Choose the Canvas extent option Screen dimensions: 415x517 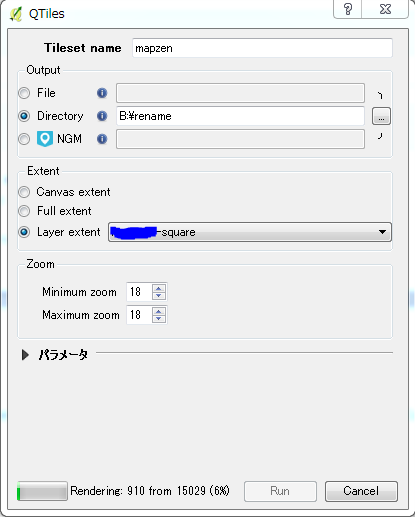tap(24, 192)
